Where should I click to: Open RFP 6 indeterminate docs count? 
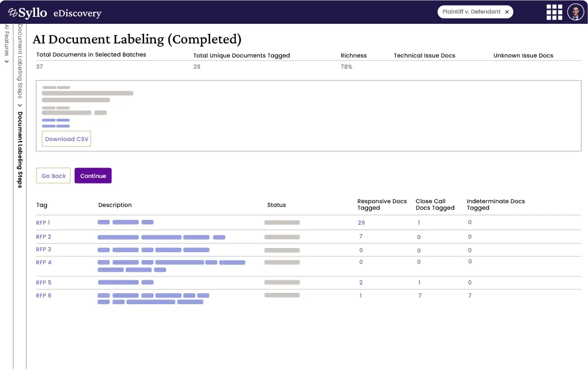coord(470,296)
